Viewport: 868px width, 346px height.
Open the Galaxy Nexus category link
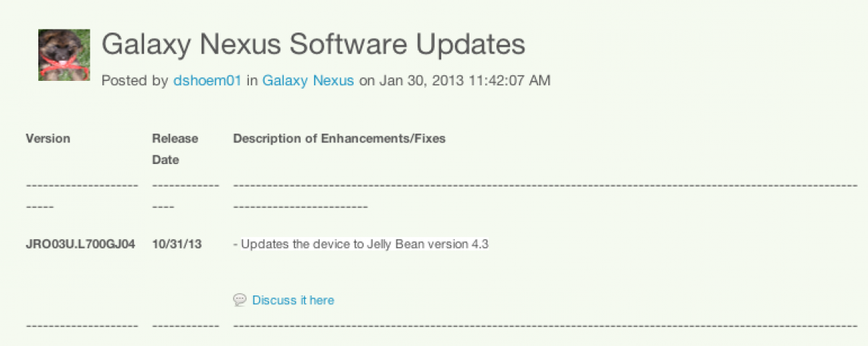[x=308, y=81]
